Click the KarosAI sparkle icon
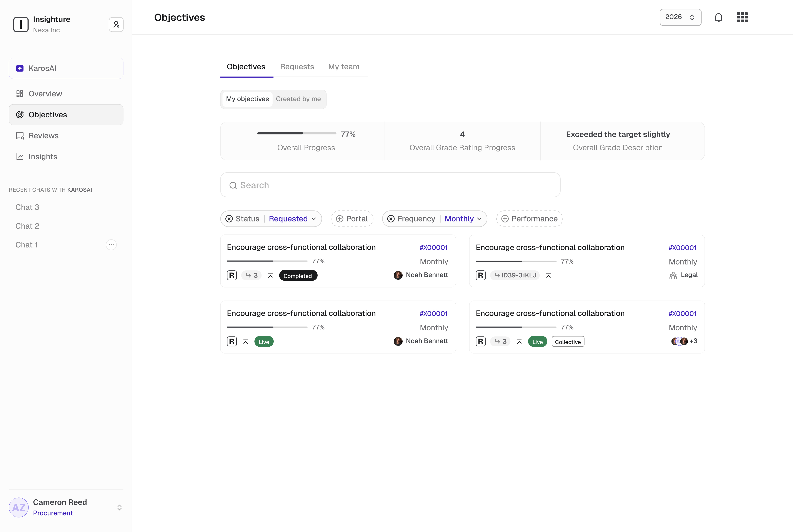This screenshot has height=532, width=793. [x=20, y=68]
